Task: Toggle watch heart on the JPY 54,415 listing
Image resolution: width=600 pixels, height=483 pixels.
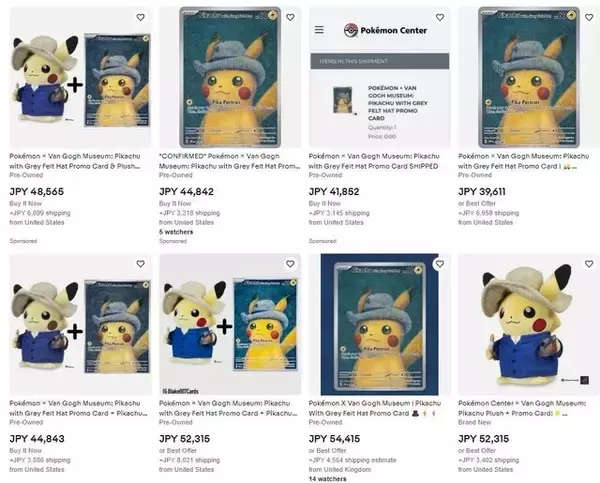Action: click(439, 264)
